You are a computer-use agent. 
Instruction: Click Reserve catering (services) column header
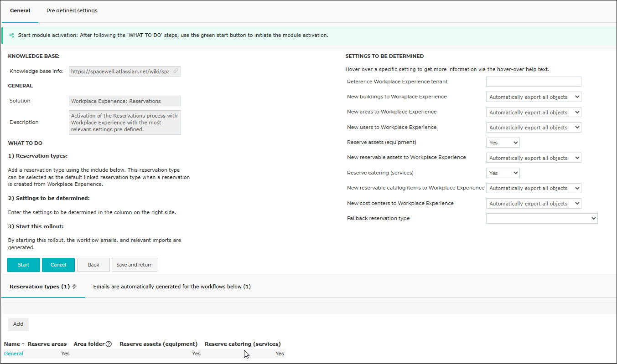pos(243,344)
